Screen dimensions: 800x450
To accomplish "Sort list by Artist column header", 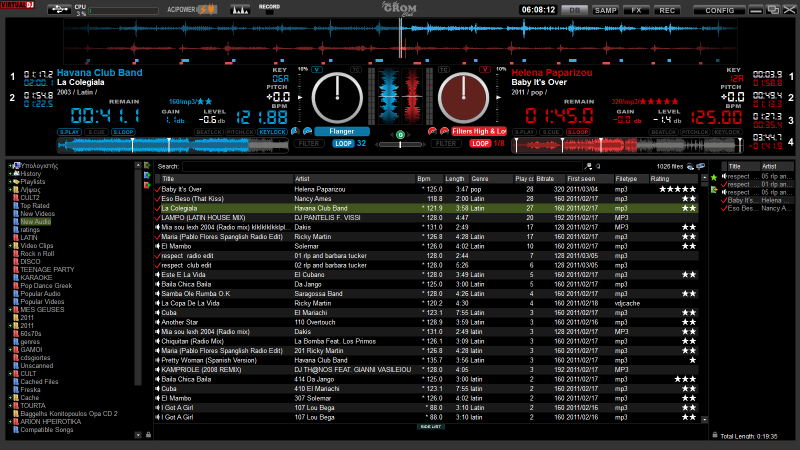I will pyautogui.click(x=354, y=179).
